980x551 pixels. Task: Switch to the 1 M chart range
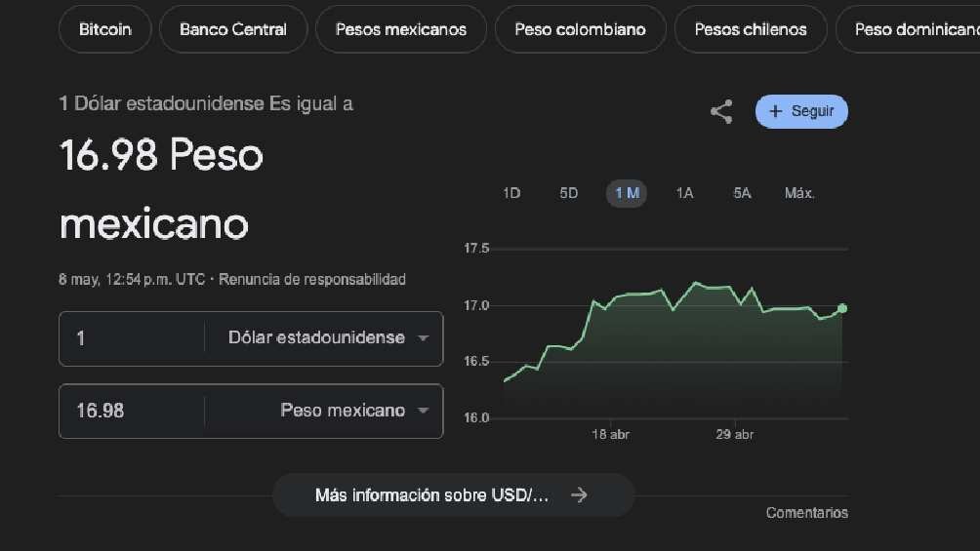pos(627,193)
